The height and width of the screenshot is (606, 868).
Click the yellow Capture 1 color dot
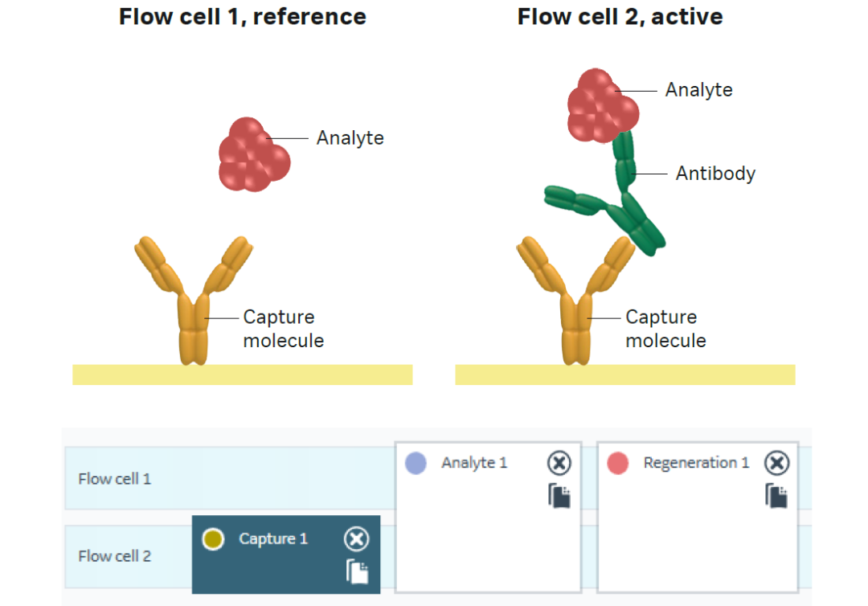click(212, 539)
